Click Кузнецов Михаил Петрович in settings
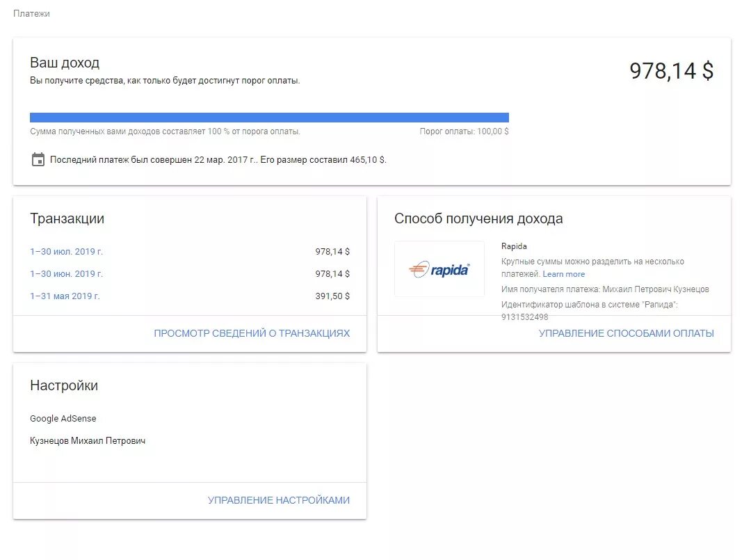Viewport: 751px width, 560px height. (x=88, y=441)
